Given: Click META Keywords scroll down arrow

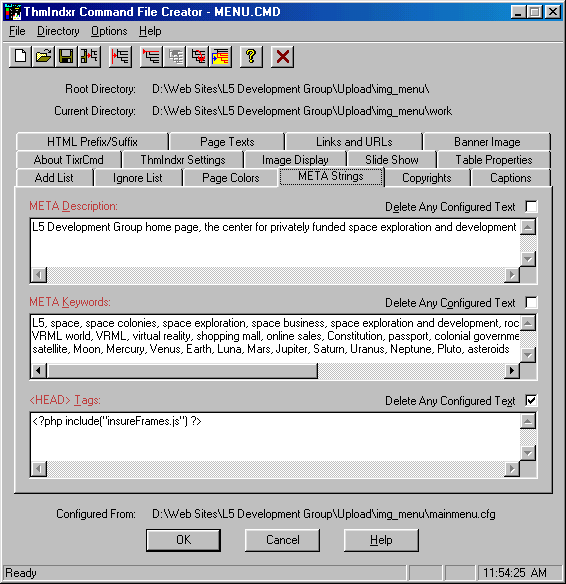Looking at the screenshot, I should (x=528, y=355).
